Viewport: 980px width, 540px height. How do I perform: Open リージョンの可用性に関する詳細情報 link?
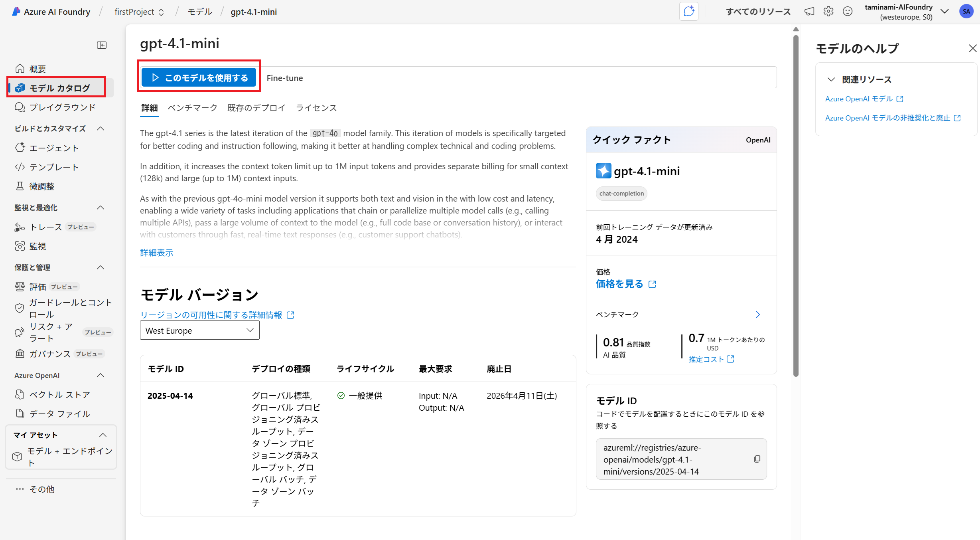(217, 315)
